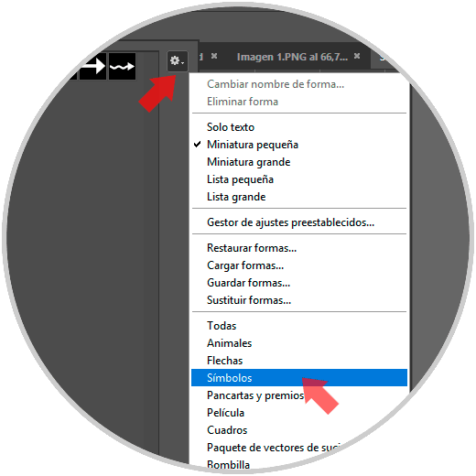Select the highlighted Símbolos category
Image resolution: width=476 pixels, height=476 pixels.
(x=299, y=378)
